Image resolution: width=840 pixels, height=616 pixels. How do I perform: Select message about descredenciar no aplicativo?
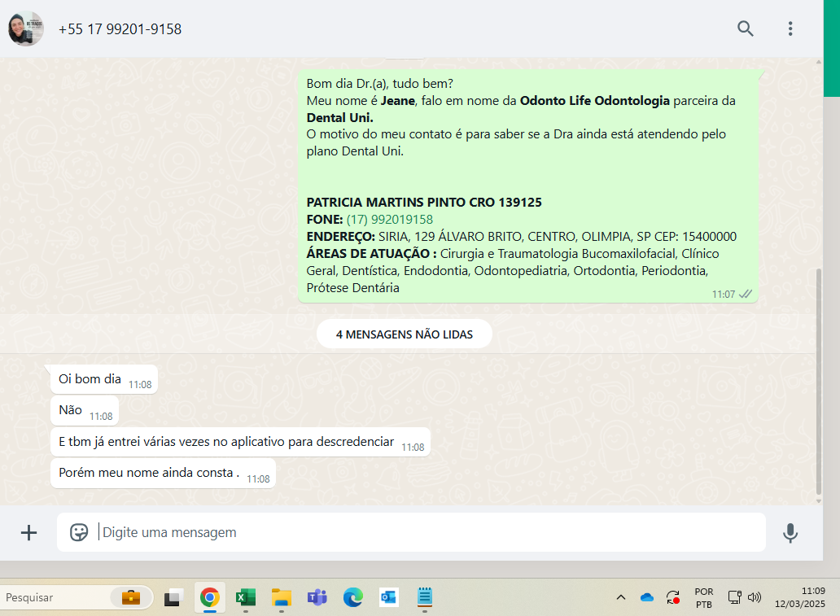(x=241, y=442)
